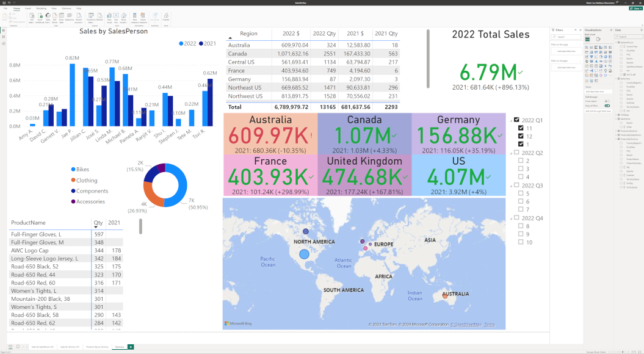Viewport: 644px width, 354px height.
Task: Tick month 8 checkbox under 2022 Q4
Action: (521, 226)
